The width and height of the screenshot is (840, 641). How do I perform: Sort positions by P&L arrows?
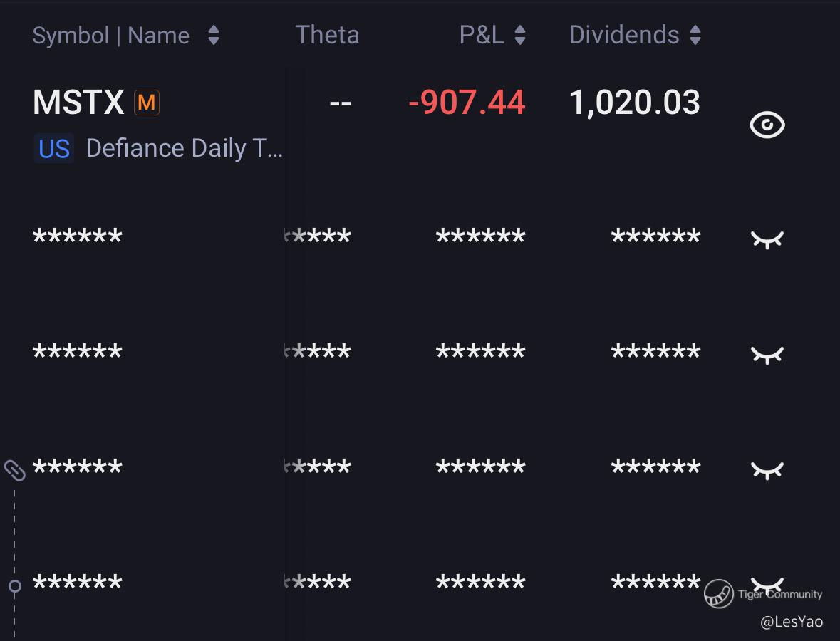519,36
